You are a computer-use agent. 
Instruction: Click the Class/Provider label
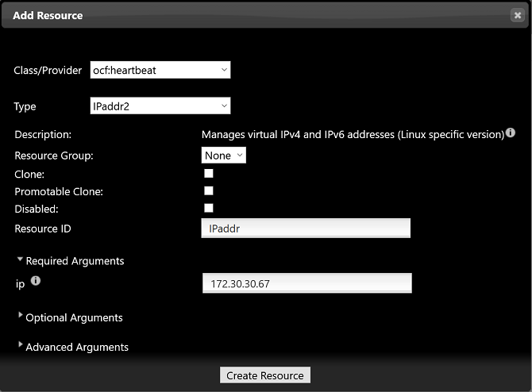click(48, 70)
